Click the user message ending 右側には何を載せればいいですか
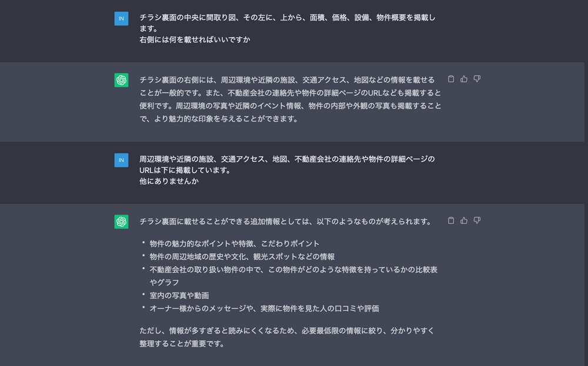The width and height of the screenshot is (588, 366). point(195,40)
